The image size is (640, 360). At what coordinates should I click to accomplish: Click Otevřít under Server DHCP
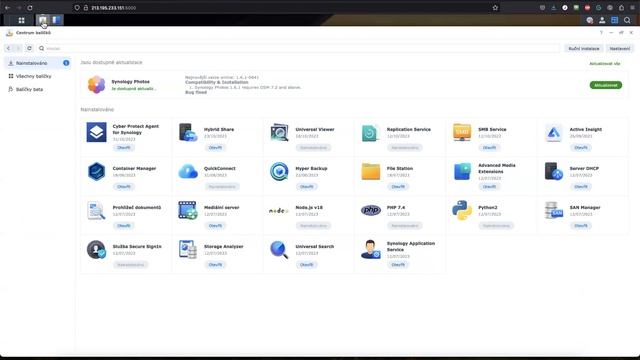pos(581,187)
